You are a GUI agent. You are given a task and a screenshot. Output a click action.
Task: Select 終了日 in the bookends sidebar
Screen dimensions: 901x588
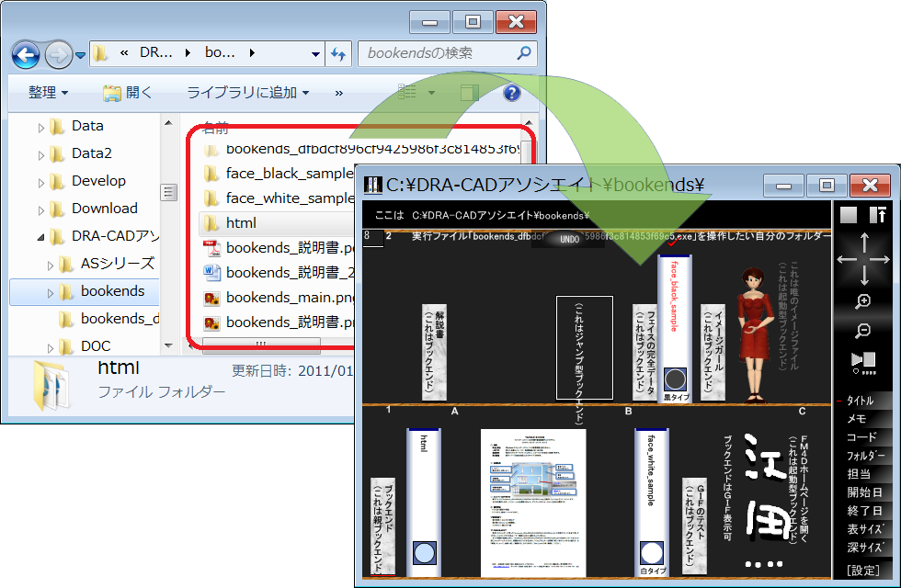pos(865,511)
